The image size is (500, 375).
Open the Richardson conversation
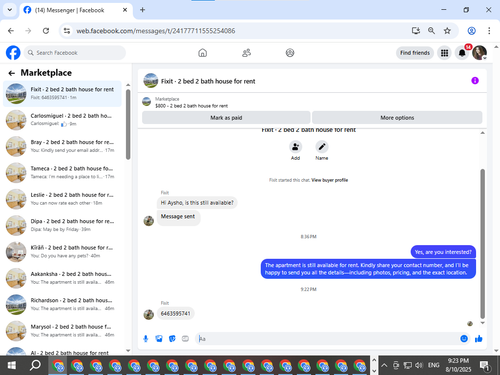coord(62,304)
